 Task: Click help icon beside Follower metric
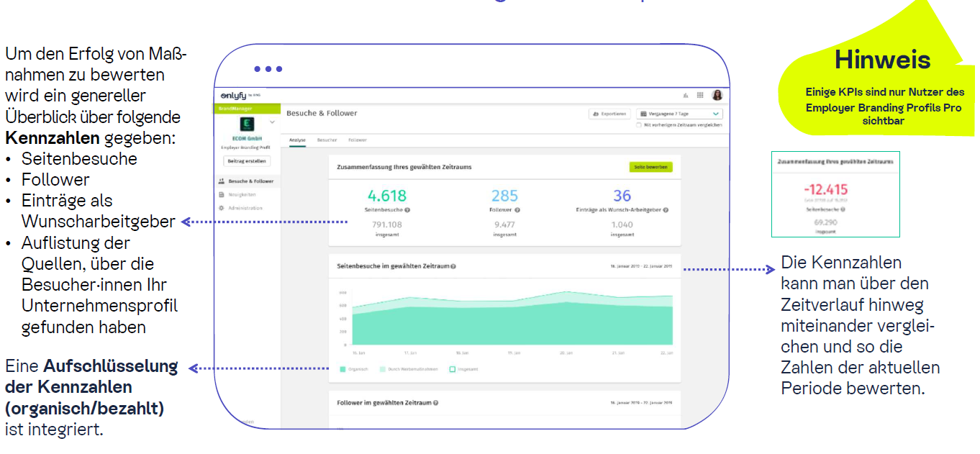coord(517,210)
